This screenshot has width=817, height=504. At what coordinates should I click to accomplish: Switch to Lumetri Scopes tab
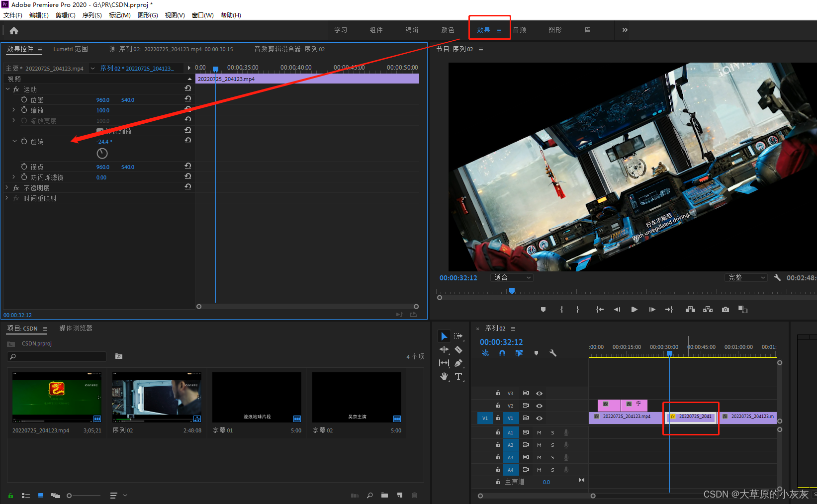click(x=71, y=49)
